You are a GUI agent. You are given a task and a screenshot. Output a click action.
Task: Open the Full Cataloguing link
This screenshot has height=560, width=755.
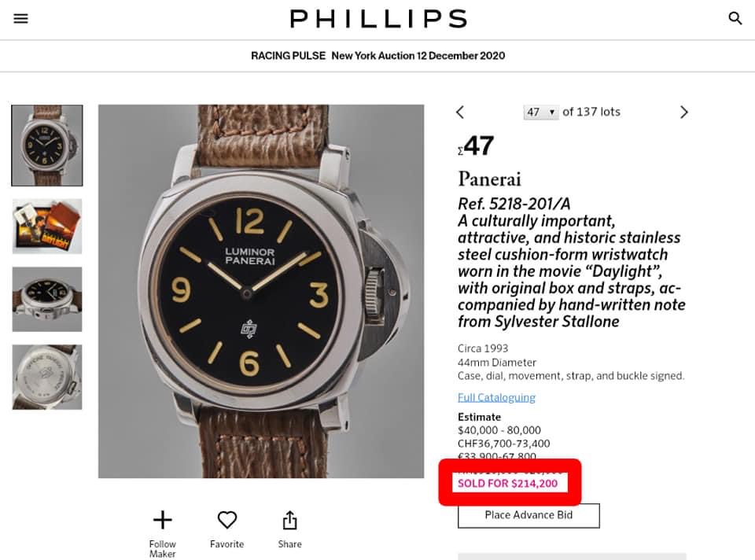click(x=496, y=397)
